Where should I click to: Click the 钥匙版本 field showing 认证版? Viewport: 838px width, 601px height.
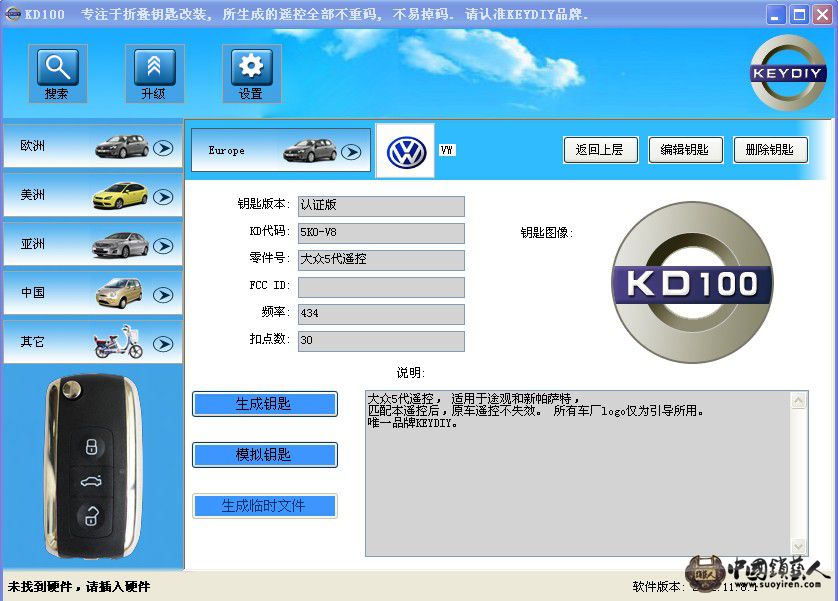point(381,206)
